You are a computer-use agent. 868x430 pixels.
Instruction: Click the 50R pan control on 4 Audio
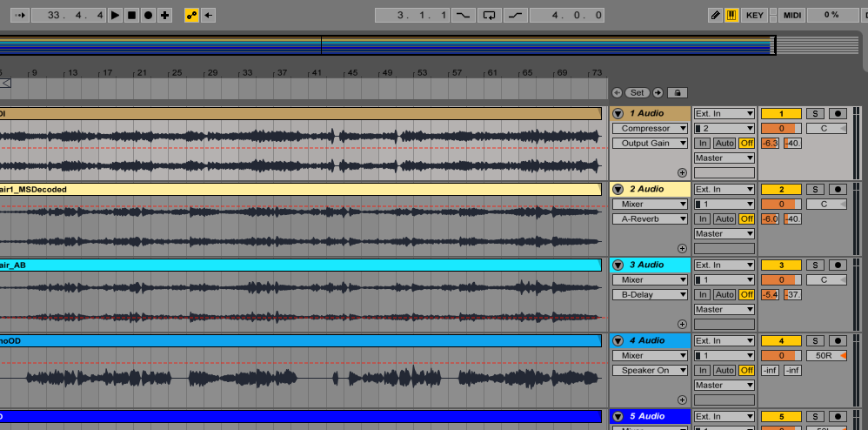tap(826, 356)
